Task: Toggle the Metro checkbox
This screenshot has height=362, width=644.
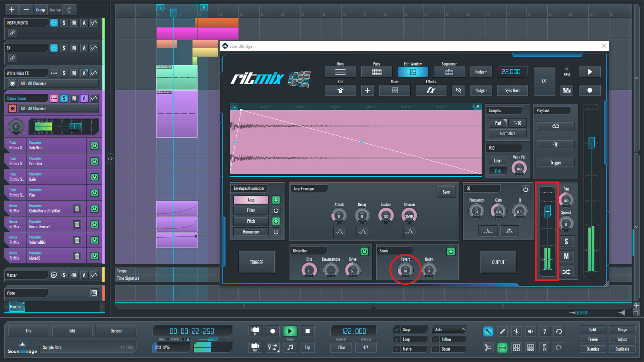Action: pyautogui.click(x=397, y=349)
